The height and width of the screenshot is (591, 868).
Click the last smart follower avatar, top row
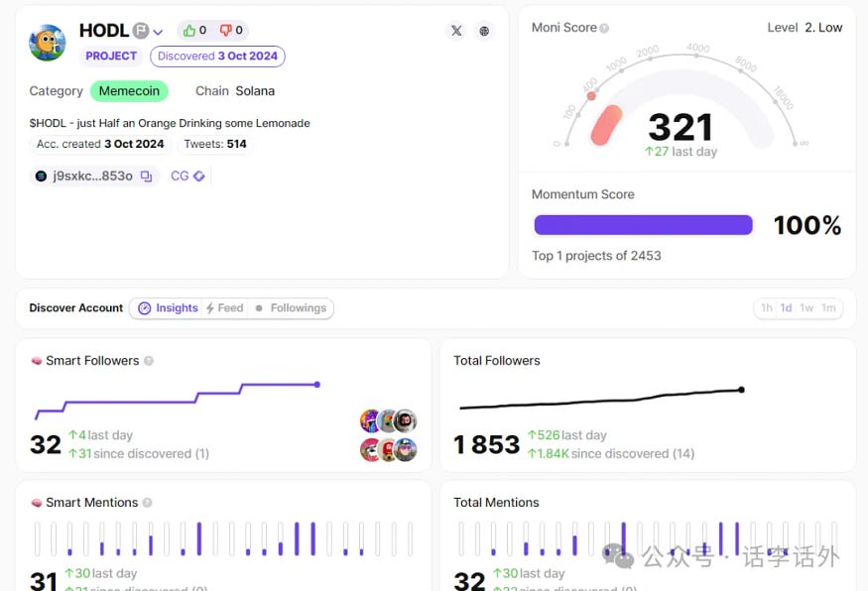point(406,420)
